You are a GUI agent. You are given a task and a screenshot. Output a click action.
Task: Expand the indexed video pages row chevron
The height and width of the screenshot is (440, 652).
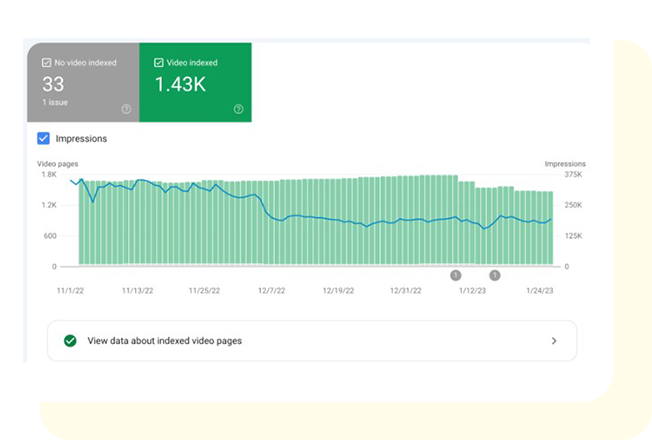pyautogui.click(x=554, y=341)
